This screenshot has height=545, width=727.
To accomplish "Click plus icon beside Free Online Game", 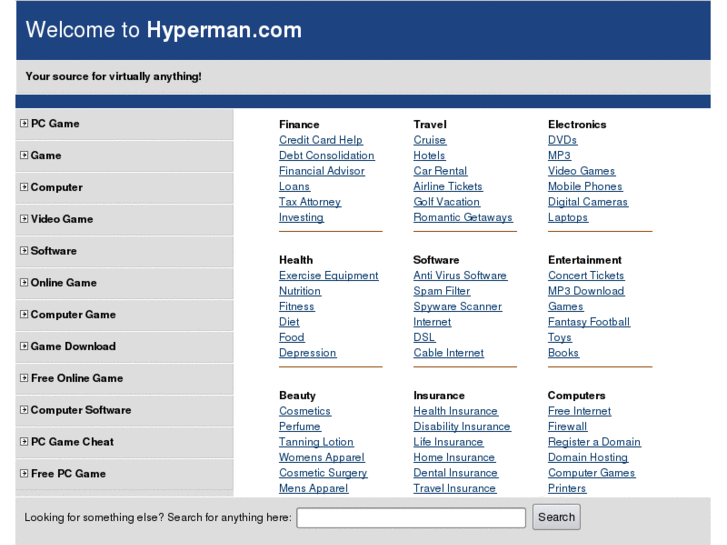I will pyautogui.click(x=24, y=378).
